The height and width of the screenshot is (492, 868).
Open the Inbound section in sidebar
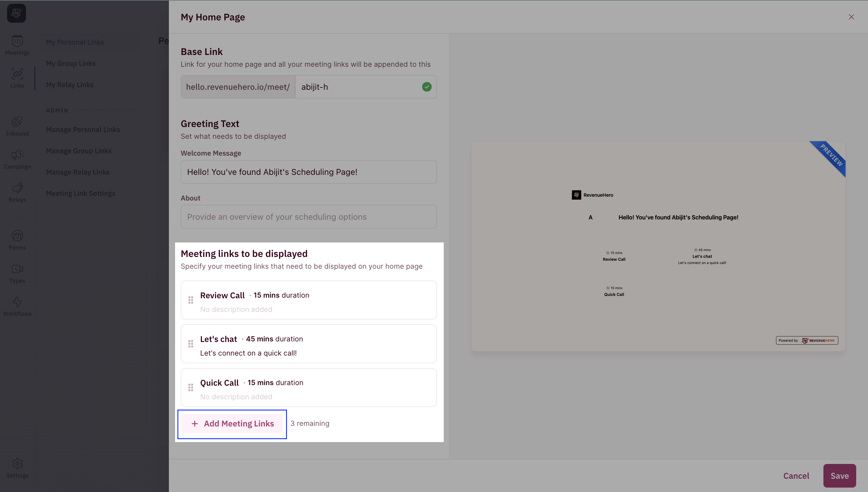pos(17,126)
